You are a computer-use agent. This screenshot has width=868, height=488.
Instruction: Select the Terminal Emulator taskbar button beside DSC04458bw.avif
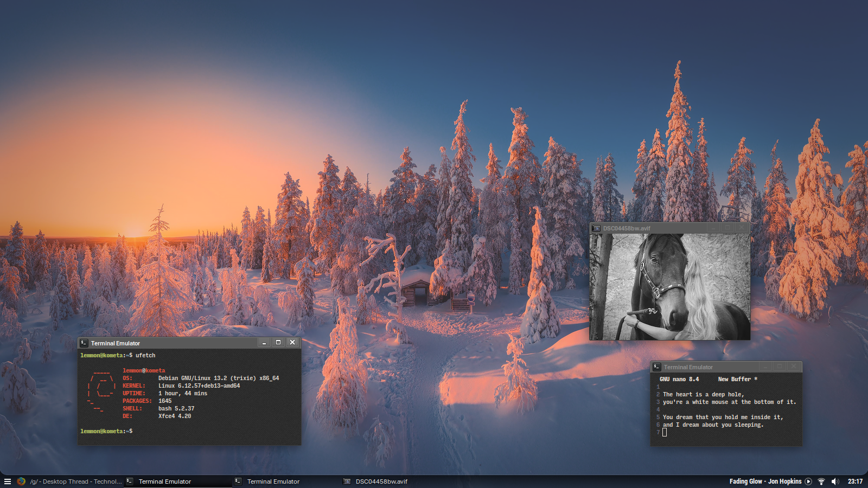pos(286,481)
